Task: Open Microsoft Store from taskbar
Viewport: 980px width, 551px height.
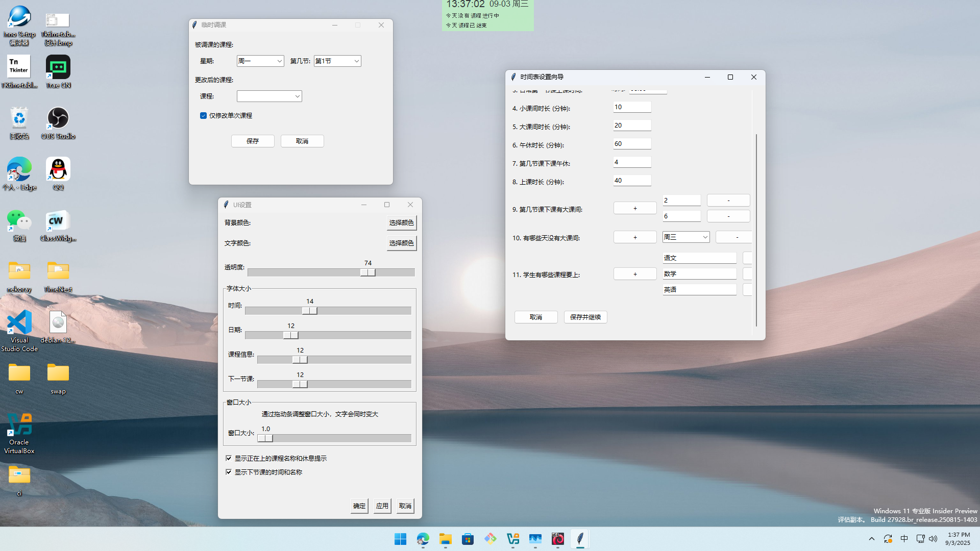Action: click(x=468, y=539)
